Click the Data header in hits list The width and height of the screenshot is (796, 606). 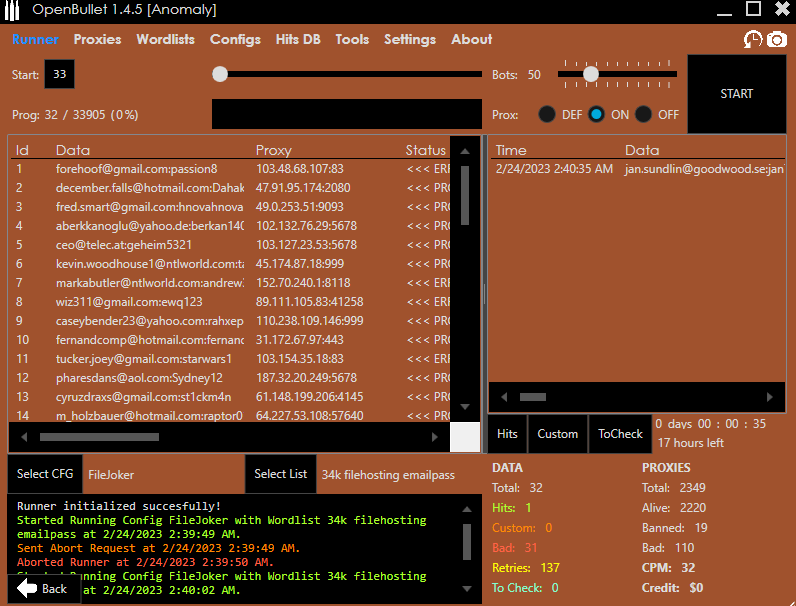coord(642,150)
